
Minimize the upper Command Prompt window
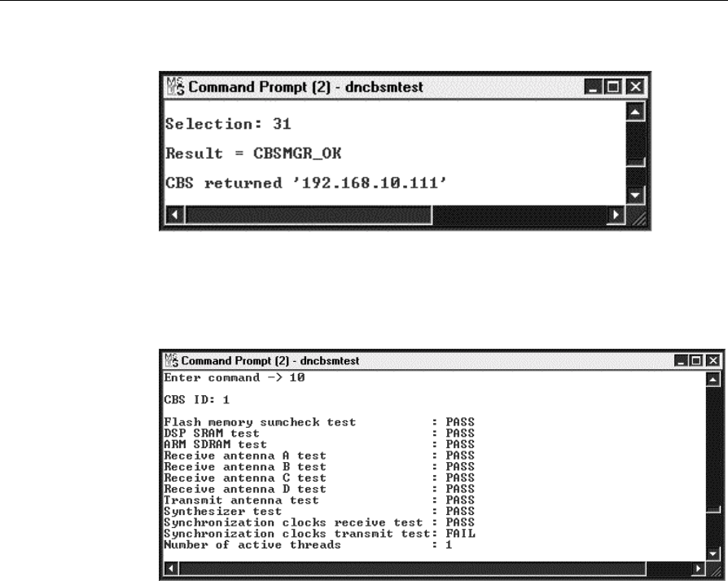(593, 87)
